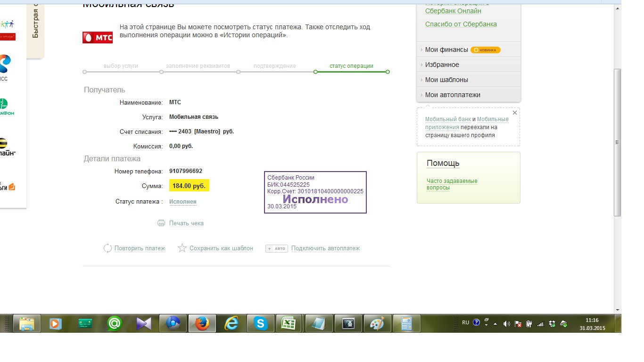Click the volume speaker tray icon
Screen dimensions: 644x362
point(507,324)
